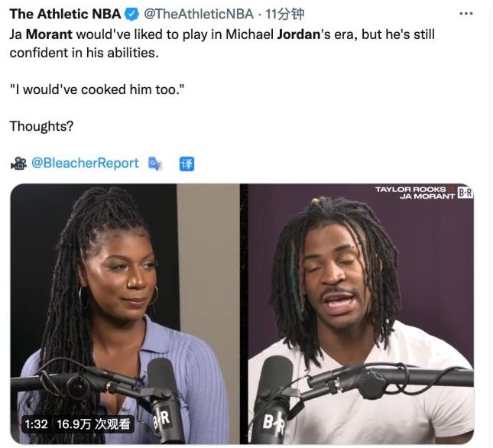Open the @BleacherReport mention link
This screenshot has height=448, width=493.
pyautogui.click(x=85, y=163)
